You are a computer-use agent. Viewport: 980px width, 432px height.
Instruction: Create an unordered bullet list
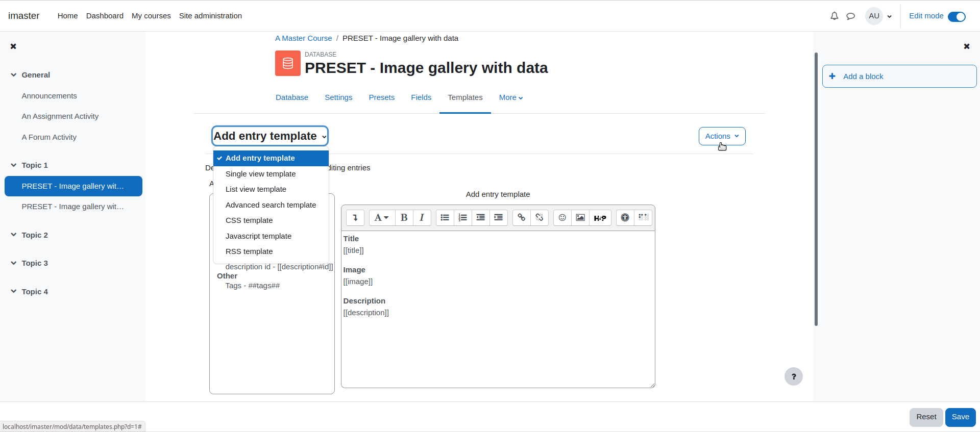coord(445,218)
